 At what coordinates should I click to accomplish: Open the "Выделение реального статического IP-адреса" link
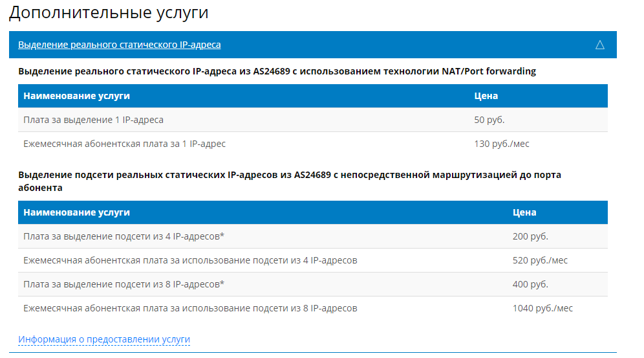coord(120,45)
